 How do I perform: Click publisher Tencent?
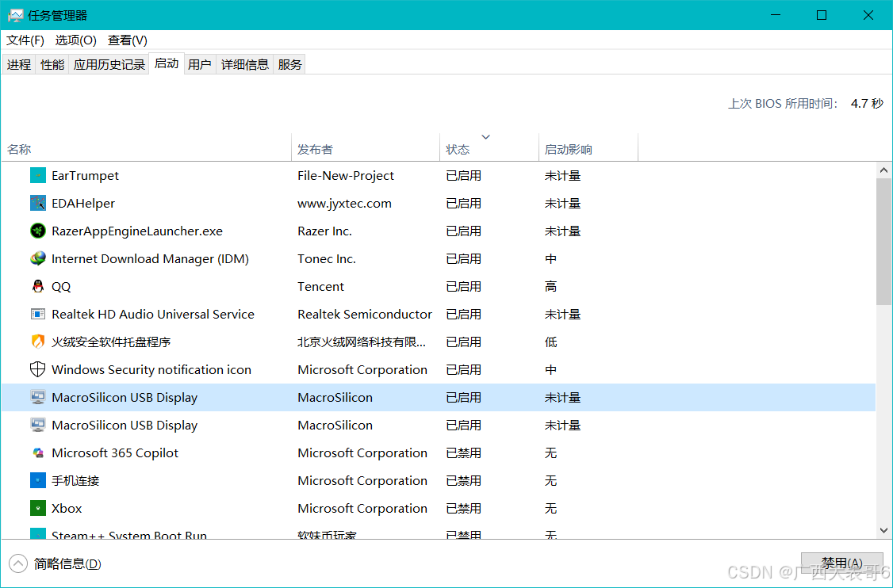point(320,286)
